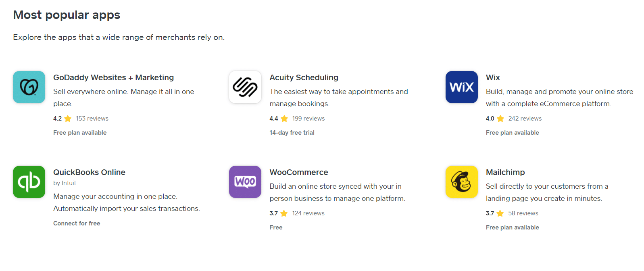
Task: Open the yellow Mailchimp monkey icon
Action: pyautogui.click(x=462, y=182)
